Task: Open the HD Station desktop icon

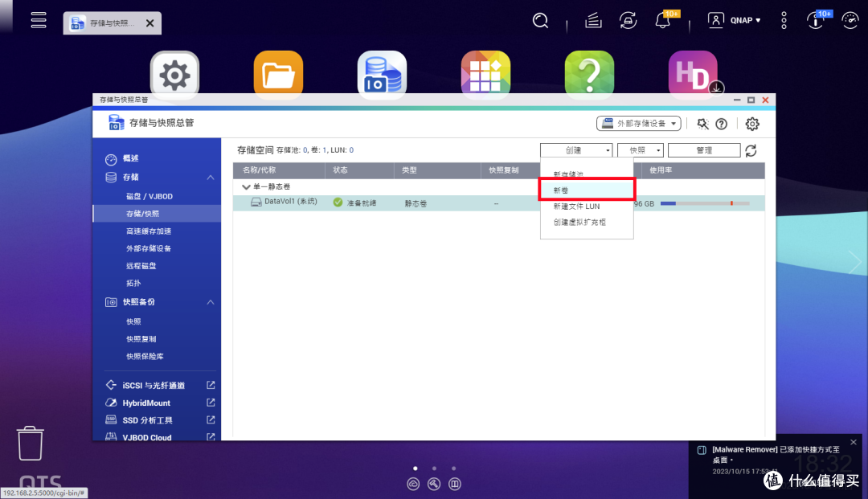Action: 693,76
